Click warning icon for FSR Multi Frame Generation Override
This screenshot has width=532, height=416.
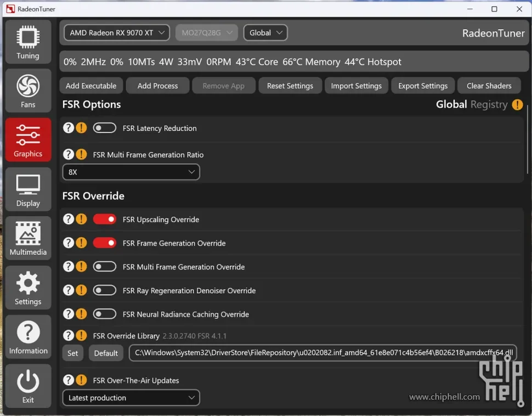click(x=81, y=267)
